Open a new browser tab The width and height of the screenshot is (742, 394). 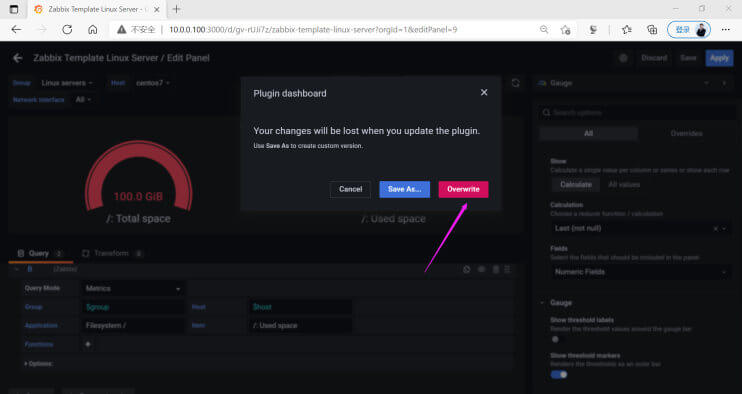point(177,9)
